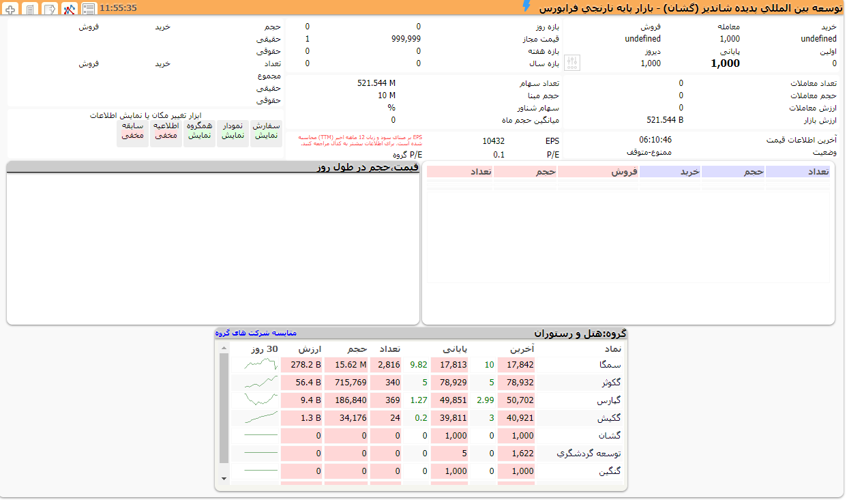Toggle the hidden اطلاعیه panel on
This screenshot has width=849, height=504.
(x=166, y=130)
